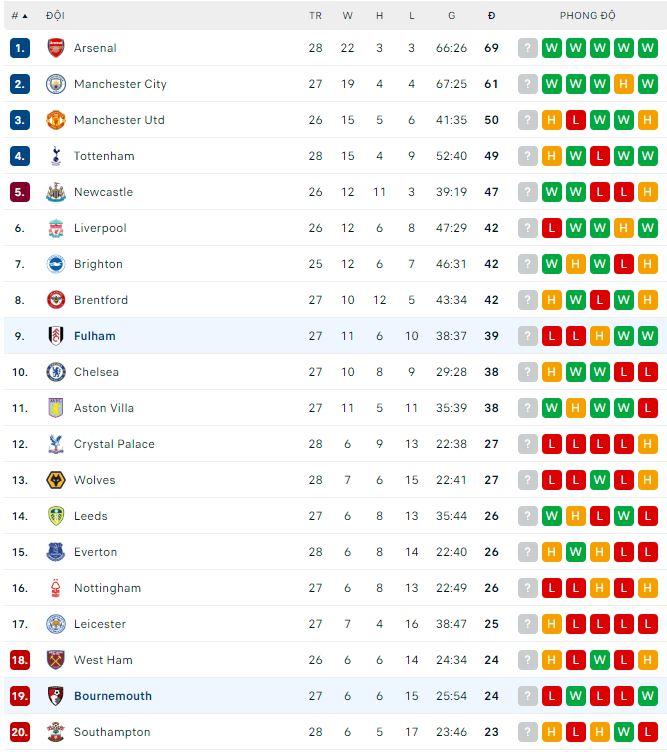The height and width of the screenshot is (752, 667).
Task: Click the ĐỘI column header
Action: pos(55,16)
